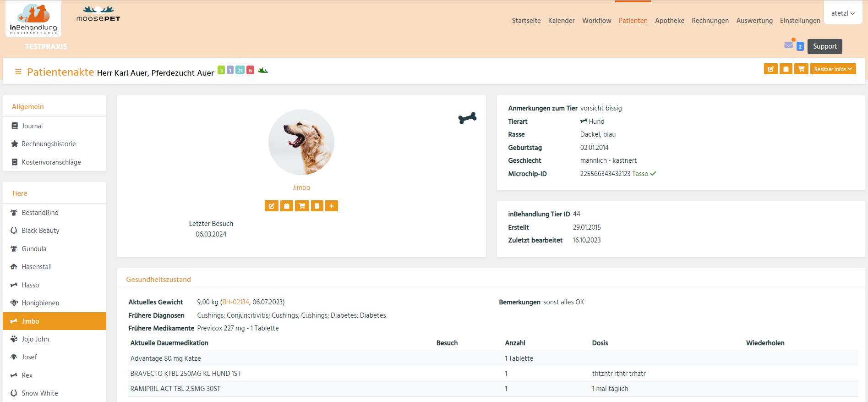
Task: Open the Auswertung tab
Action: 754,21
